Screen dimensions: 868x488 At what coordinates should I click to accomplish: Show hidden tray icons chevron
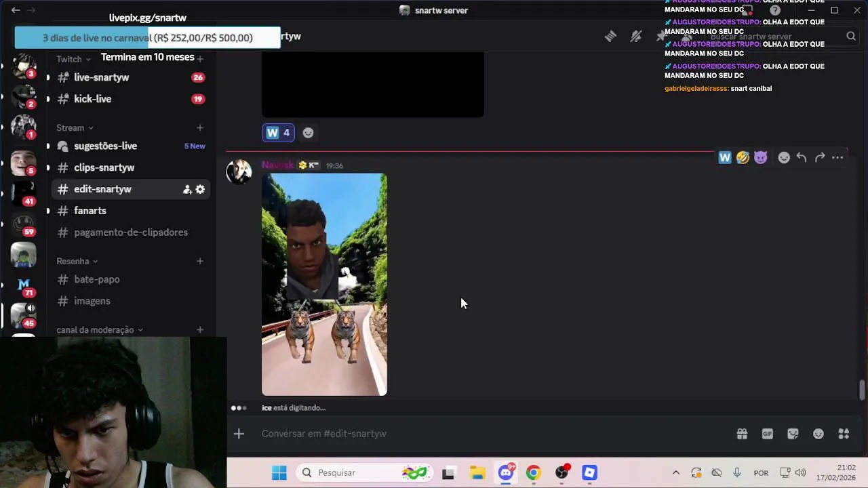pos(676,473)
